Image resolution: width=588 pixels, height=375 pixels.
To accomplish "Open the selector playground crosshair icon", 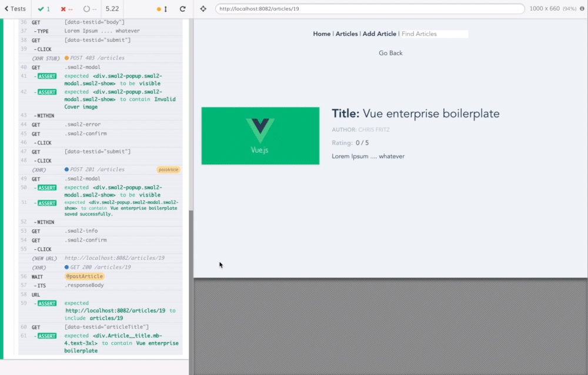I will click(203, 9).
